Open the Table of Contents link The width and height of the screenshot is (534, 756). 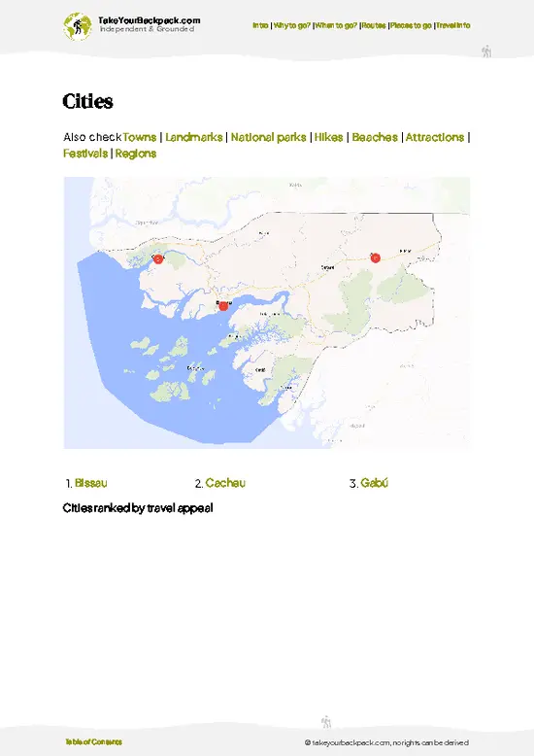point(93,742)
